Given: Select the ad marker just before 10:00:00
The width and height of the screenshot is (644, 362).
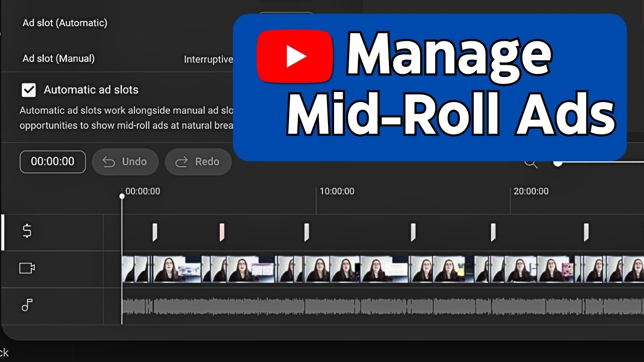Looking at the screenshot, I should point(306,232).
